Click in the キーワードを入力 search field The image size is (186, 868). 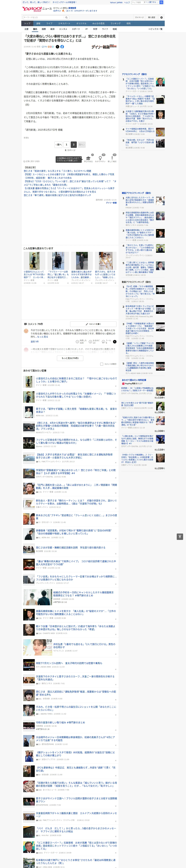[x=44, y=17]
